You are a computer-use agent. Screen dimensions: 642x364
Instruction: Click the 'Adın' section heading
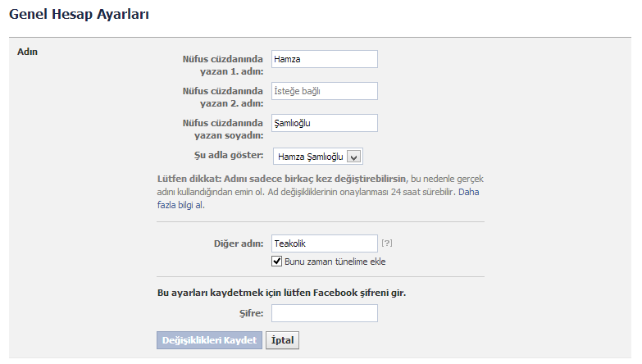[27, 52]
